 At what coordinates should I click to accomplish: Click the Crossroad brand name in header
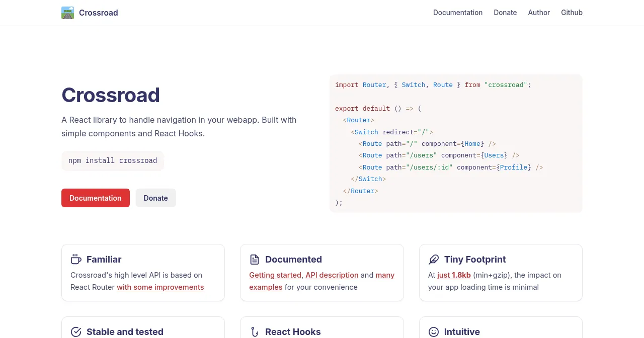[x=99, y=13]
